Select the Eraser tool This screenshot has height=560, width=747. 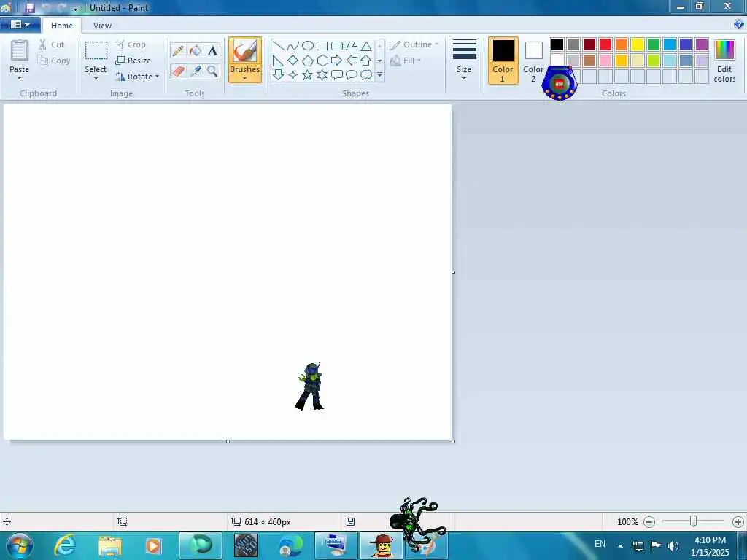coord(178,71)
